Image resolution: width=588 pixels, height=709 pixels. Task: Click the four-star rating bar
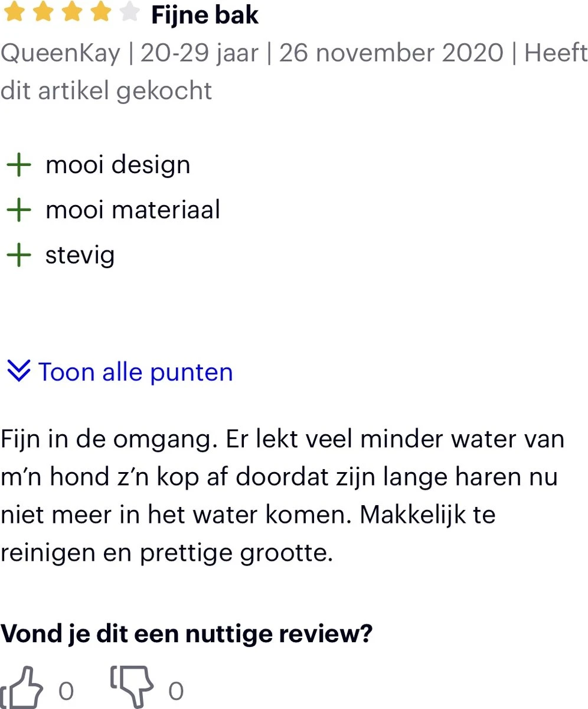tap(71, 13)
